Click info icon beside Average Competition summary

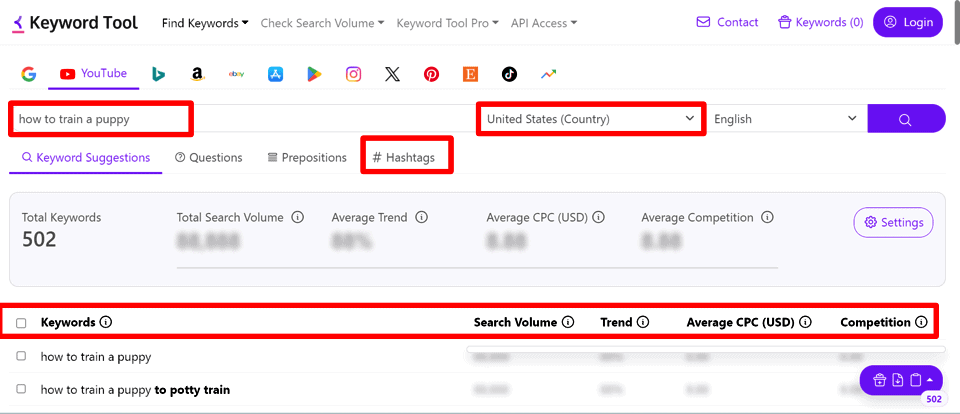(767, 217)
